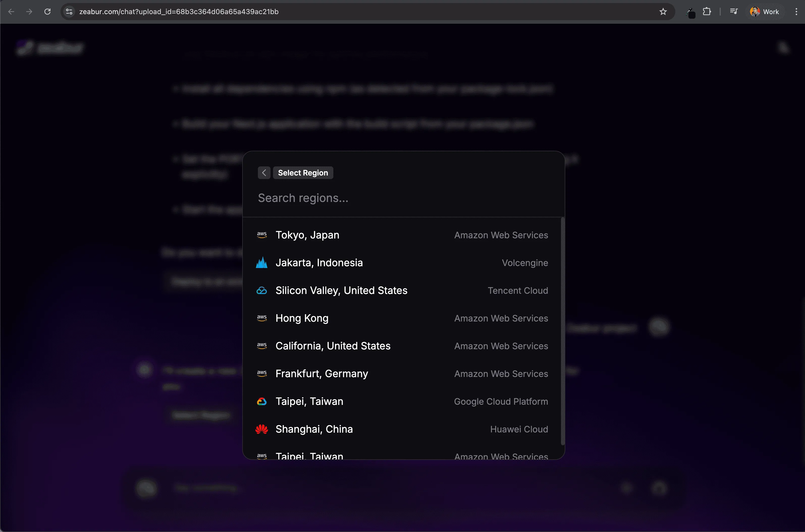Navigate back in the browser
Viewport: 805px width, 532px height.
pyautogui.click(x=11, y=12)
